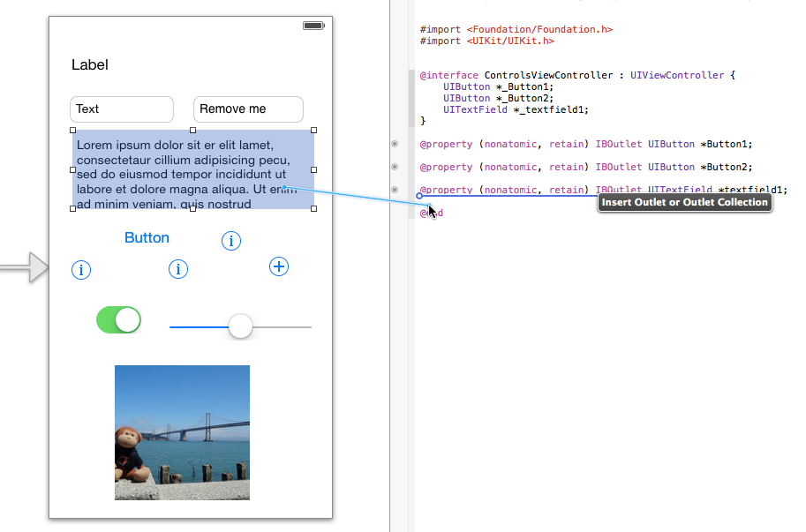
Task: Click the blue add contact plus button
Action: coord(279,266)
